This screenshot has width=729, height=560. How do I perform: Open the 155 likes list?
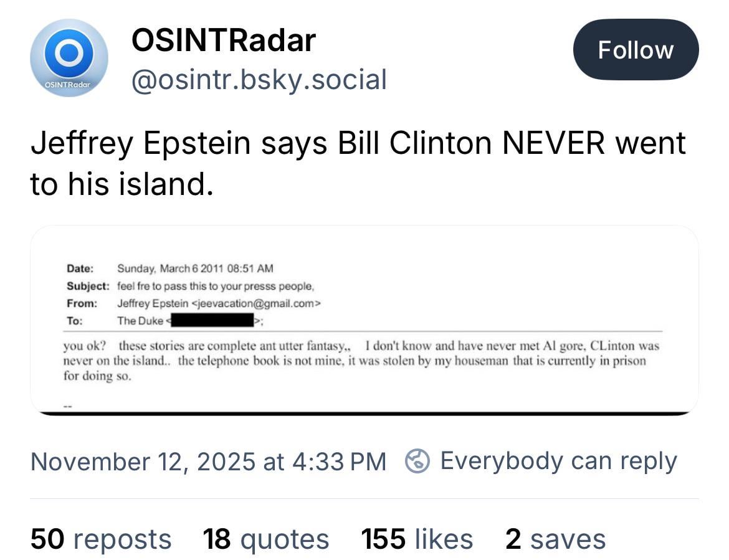pos(417,539)
